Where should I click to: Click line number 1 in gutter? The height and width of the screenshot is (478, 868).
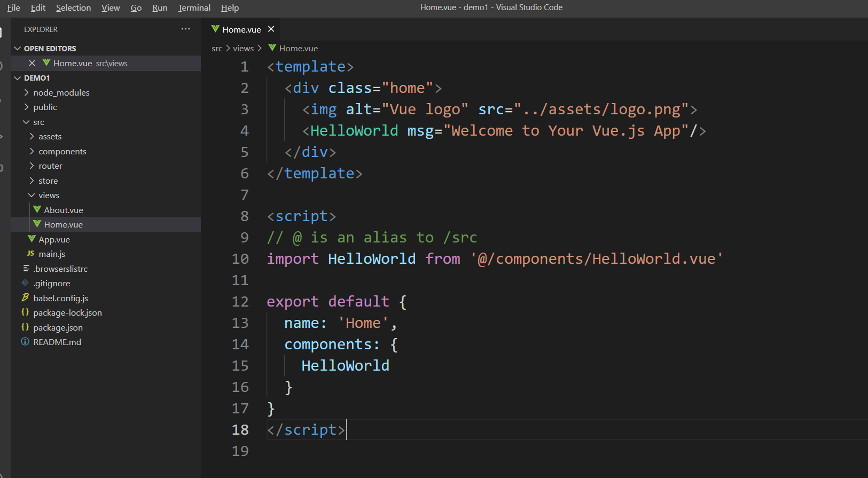[x=245, y=67]
